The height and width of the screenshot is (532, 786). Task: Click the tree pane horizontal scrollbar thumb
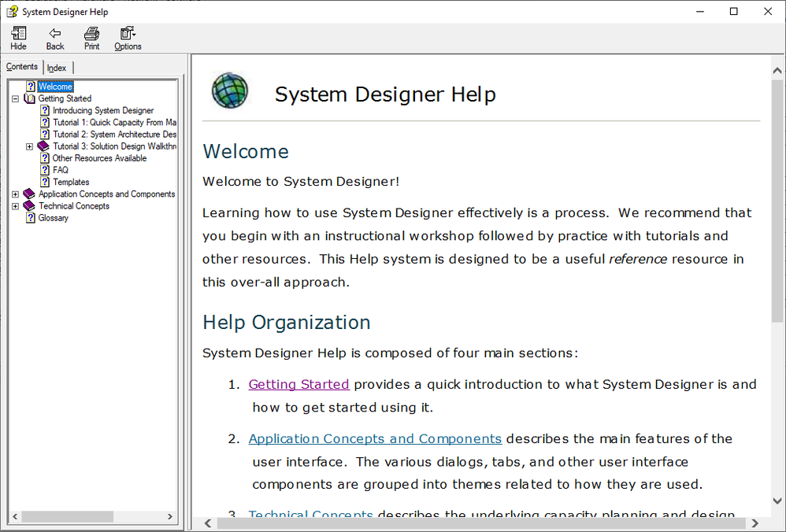tap(67, 517)
